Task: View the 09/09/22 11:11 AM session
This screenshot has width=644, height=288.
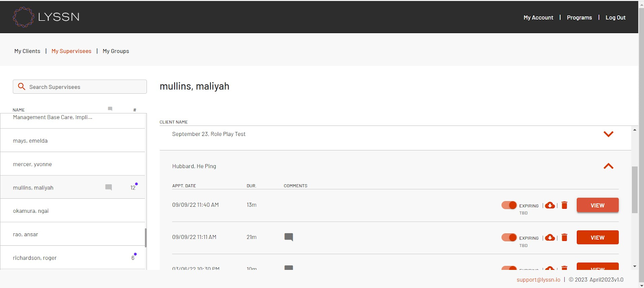Action: tap(597, 237)
